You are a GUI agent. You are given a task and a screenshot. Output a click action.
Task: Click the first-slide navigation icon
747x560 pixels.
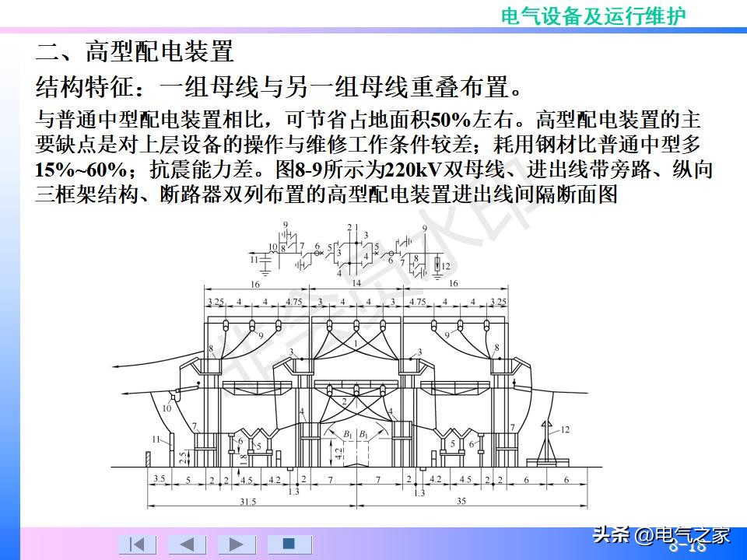pyautogui.click(x=138, y=544)
